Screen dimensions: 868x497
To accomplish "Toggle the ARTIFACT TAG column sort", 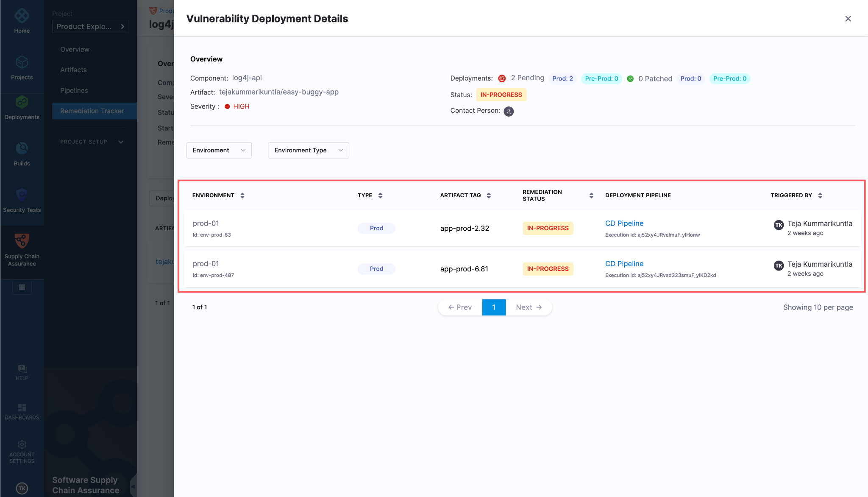I will click(x=487, y=195).
